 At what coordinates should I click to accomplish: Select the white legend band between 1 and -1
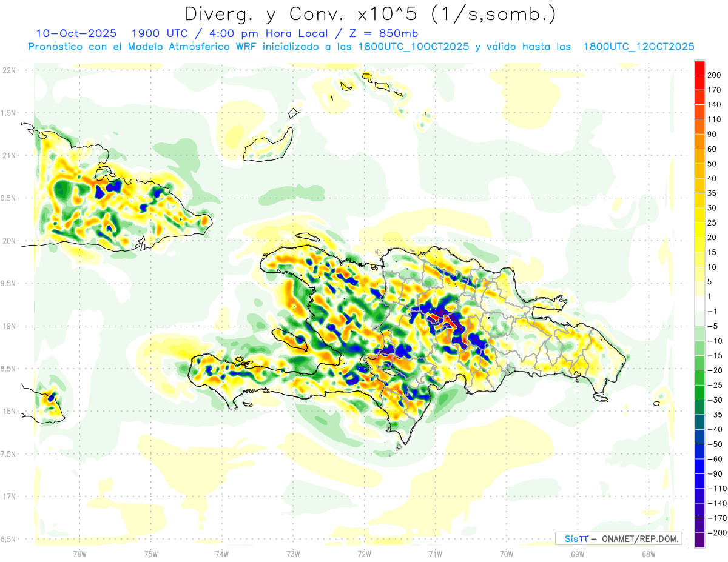pyautogui.click(x=699, y=304)
